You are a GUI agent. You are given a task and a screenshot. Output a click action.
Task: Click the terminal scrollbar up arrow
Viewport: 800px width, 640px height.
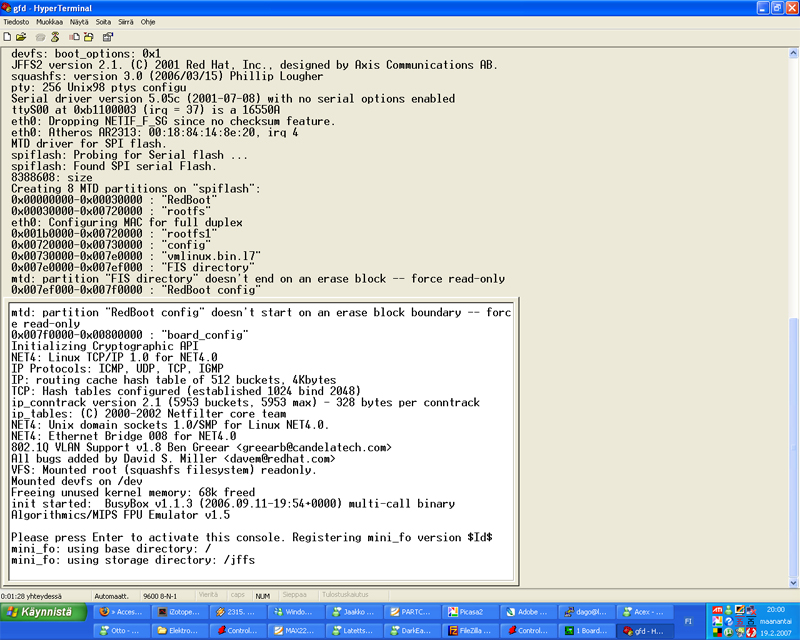click(793, 53)
